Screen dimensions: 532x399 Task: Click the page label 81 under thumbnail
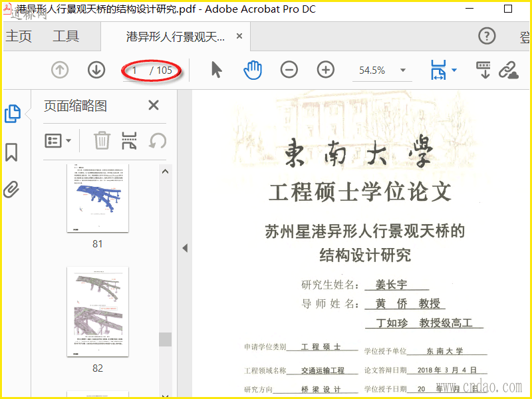[98, 243]
